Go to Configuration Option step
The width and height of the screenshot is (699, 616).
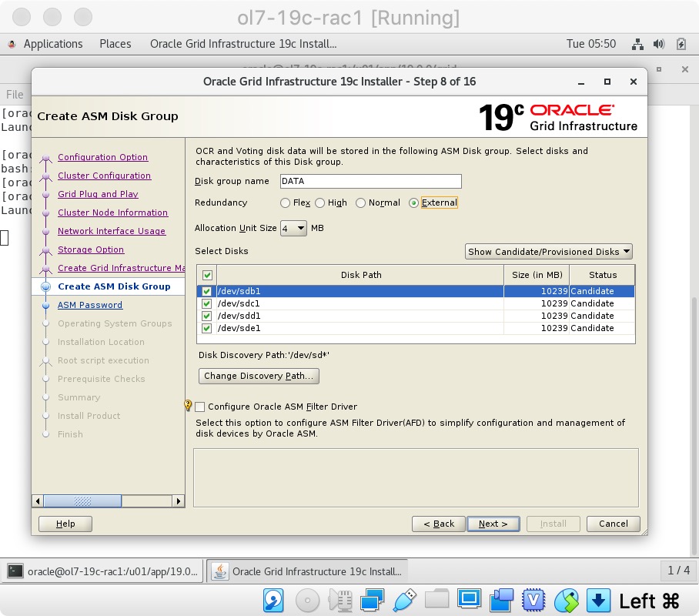pyautogui.click(x=102, y=157)
